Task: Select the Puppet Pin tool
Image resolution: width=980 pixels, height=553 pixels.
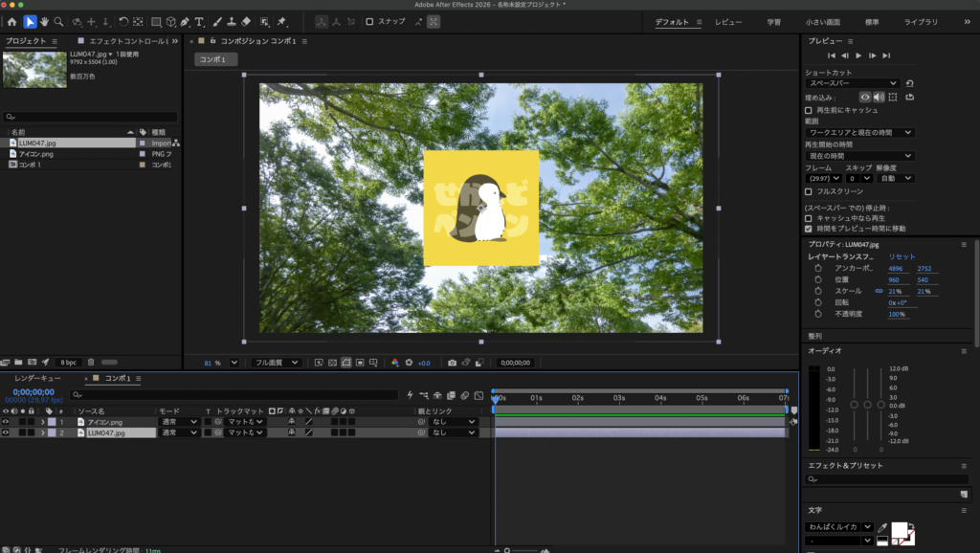Action: (x=282, y=22)
